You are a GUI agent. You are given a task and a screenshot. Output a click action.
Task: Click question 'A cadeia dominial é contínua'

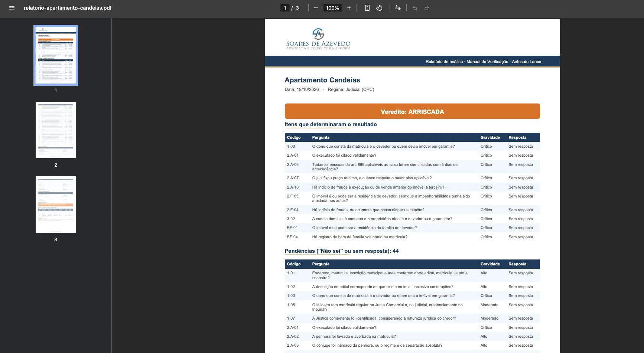(382, 219)
